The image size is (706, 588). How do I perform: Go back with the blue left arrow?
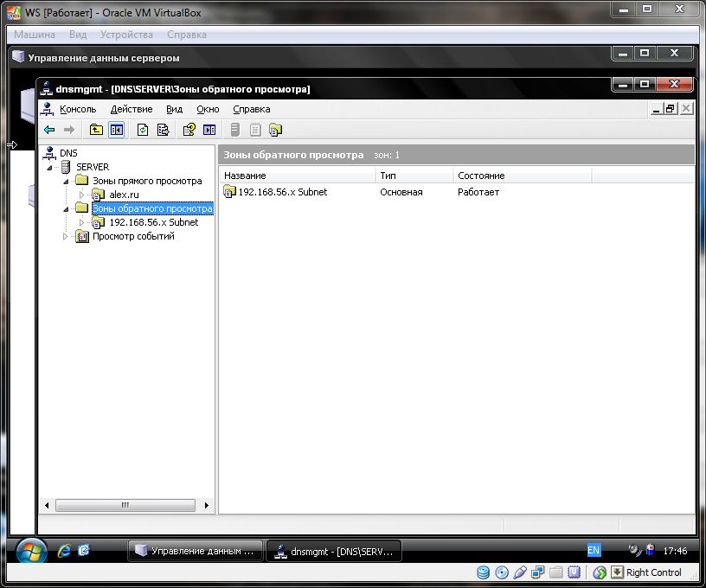(49, 130)
